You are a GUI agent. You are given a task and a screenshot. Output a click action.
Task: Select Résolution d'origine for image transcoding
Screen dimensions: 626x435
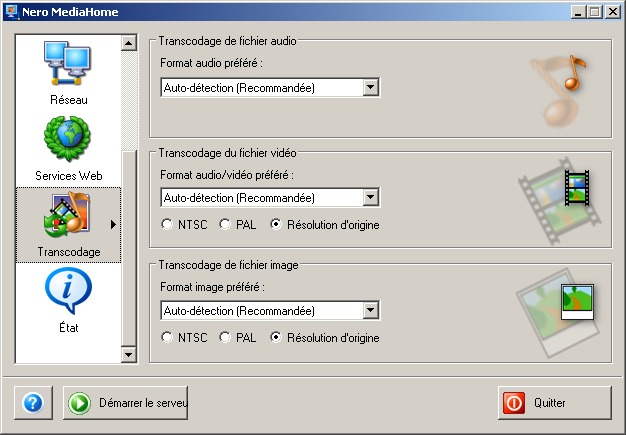pos(325,338)
